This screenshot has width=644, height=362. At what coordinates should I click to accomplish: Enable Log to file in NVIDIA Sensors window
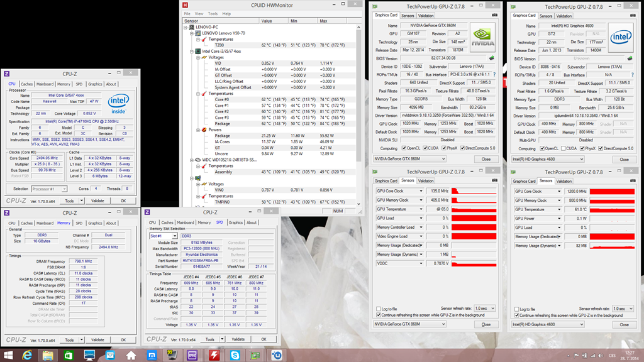(378, 309)
